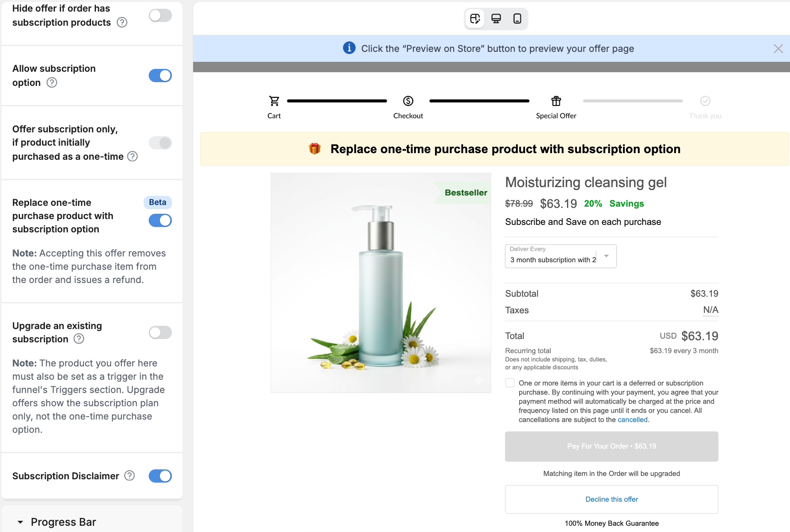Image resolution: width=790 pixels, height=532 pixels.
Task: Click the 20% Savings label
Action: click(x=614, y=204)
